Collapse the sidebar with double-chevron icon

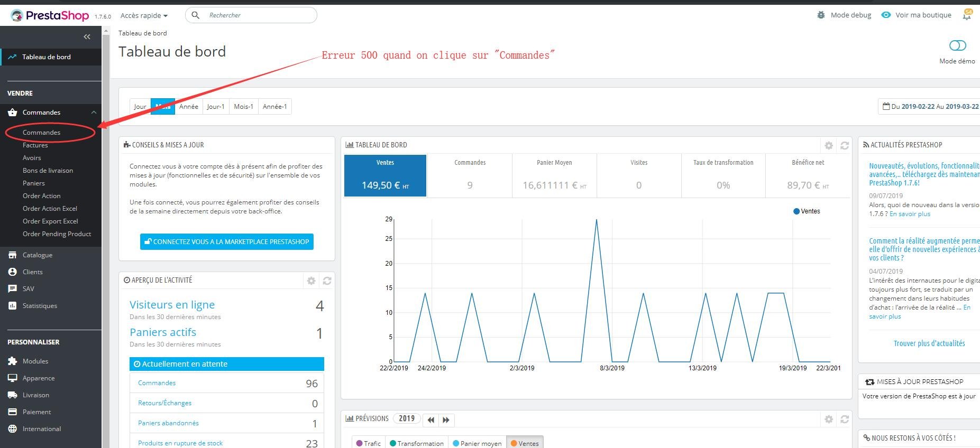[x=87, y=36]
